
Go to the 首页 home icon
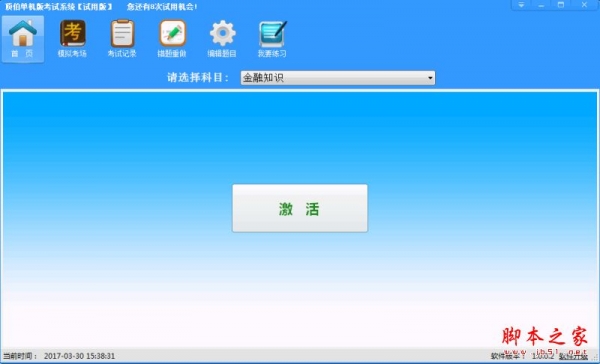23,39
